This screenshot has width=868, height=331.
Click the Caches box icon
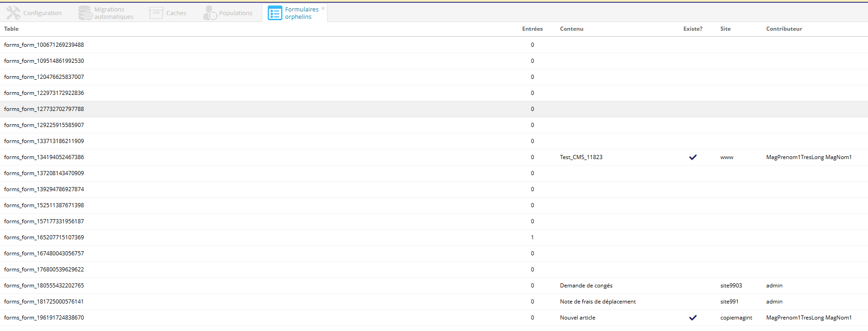tap(156, 13)
